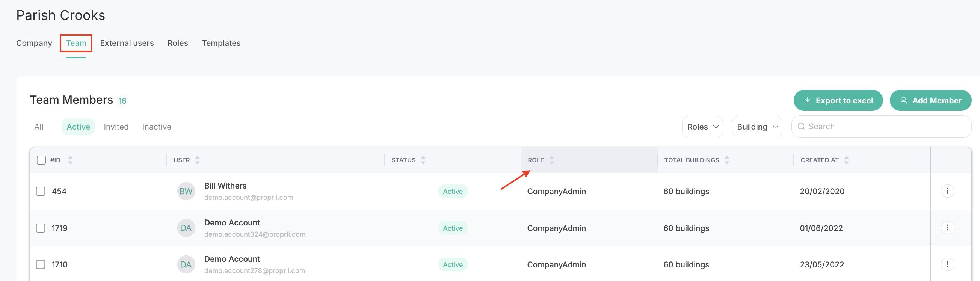Switch to the External users tab

(127, 43)
